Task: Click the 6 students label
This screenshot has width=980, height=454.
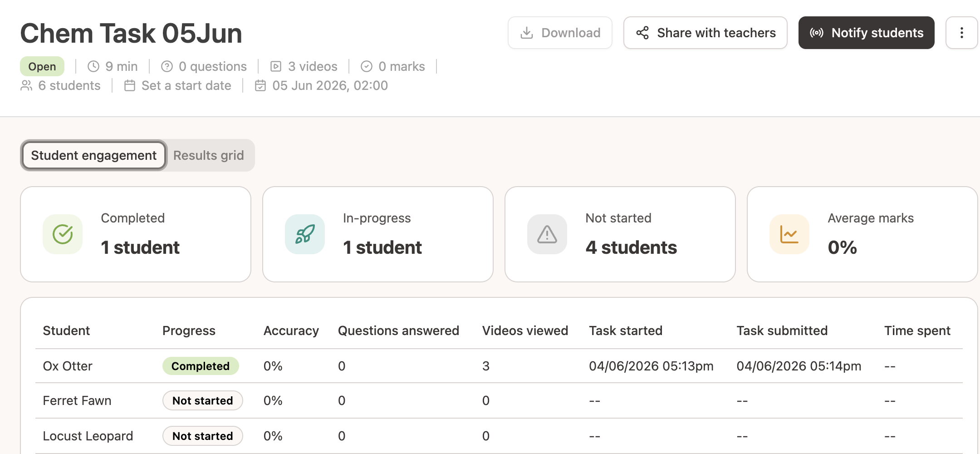Action: 69,86
